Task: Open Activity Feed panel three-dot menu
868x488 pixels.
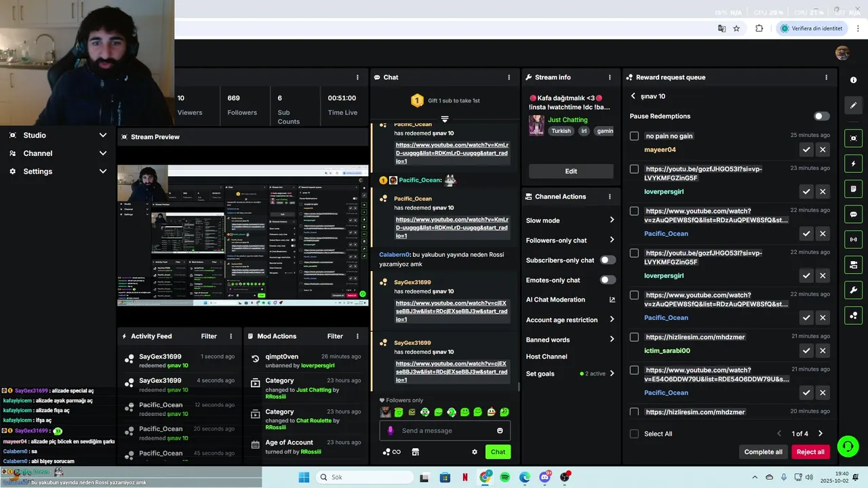Action: tap(231, 336)
